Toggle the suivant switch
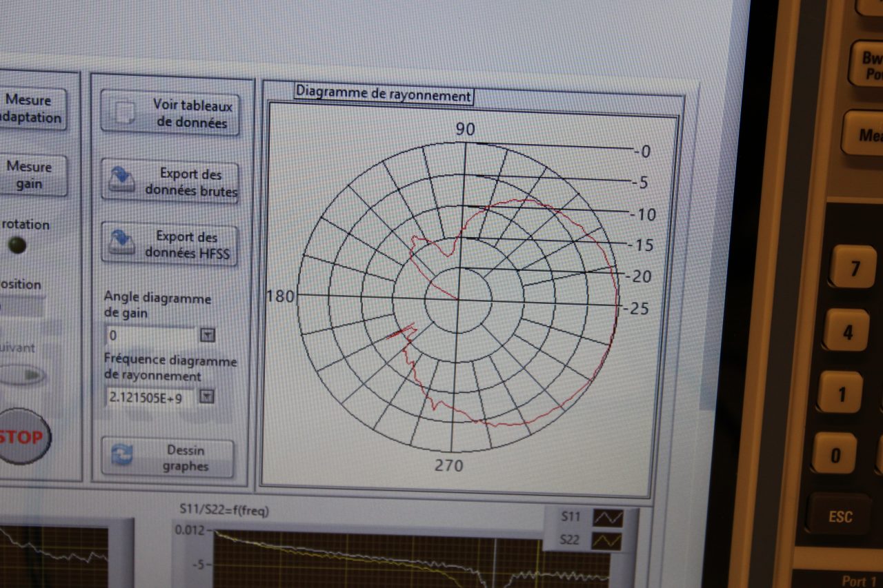 tap(22, 375)
